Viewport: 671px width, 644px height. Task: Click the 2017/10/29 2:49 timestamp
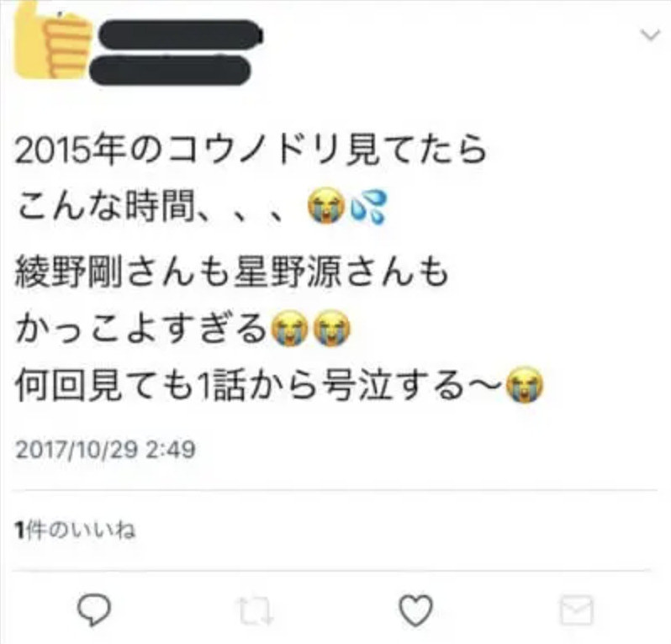click(105, 449)
